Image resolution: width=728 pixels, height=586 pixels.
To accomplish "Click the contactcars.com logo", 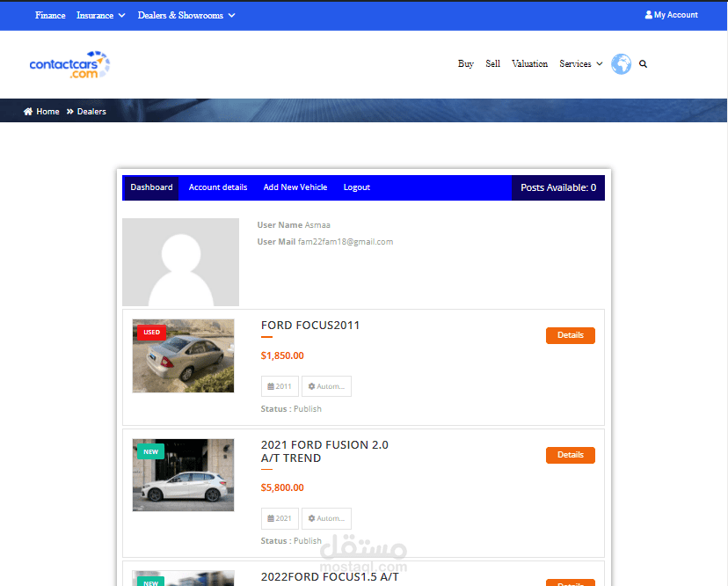I will (69, 64).
